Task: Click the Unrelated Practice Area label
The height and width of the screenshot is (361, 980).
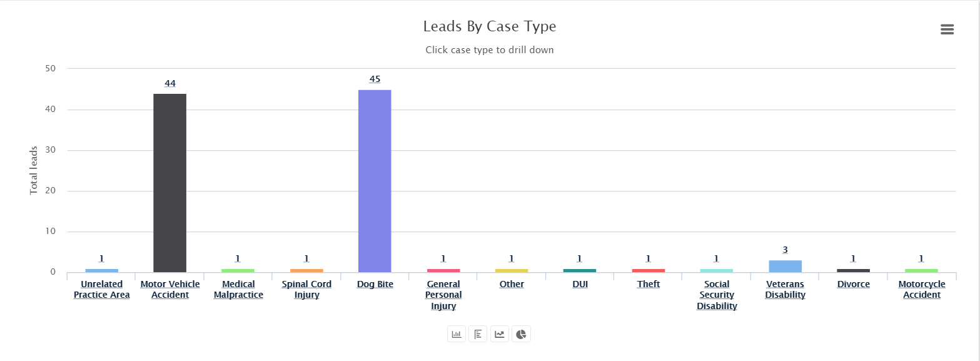Action: point(101,290)
